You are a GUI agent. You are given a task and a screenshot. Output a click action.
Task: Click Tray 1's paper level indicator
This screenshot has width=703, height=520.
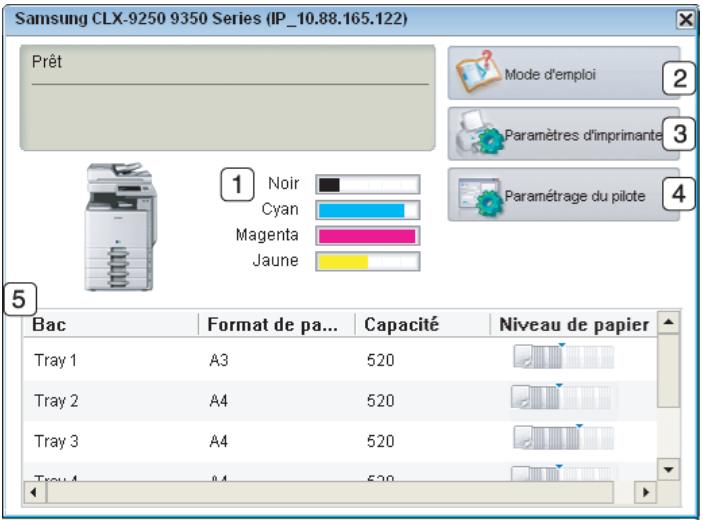tap(564, 356)
